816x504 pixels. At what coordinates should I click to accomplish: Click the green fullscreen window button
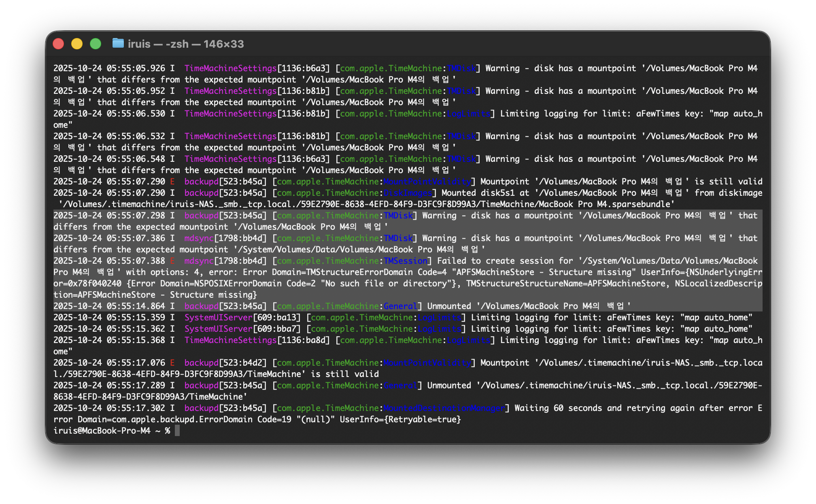point(96,44)
